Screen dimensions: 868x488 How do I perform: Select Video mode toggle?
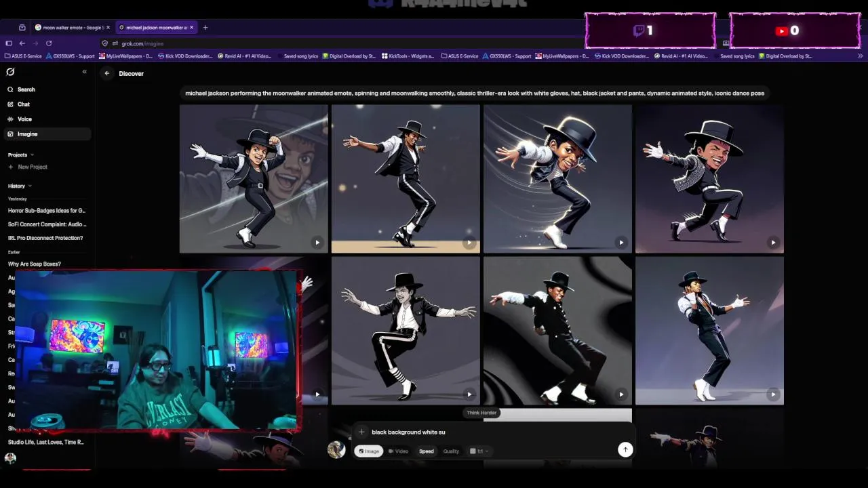pos(399,451)
